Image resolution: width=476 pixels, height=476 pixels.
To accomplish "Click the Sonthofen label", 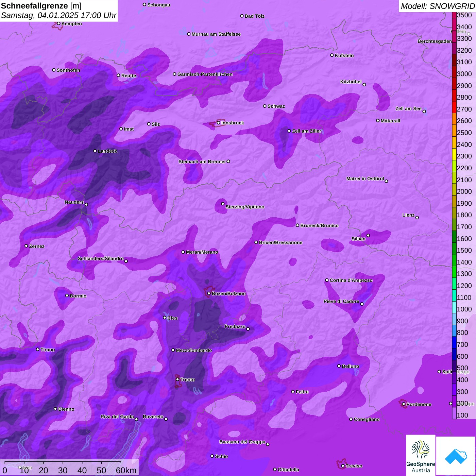I will click(x=68, y=70).
